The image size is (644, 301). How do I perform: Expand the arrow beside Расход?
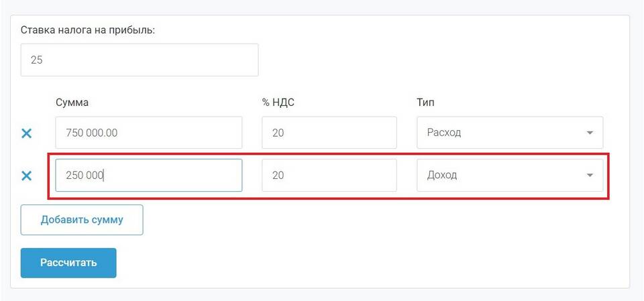click(590, 133)
